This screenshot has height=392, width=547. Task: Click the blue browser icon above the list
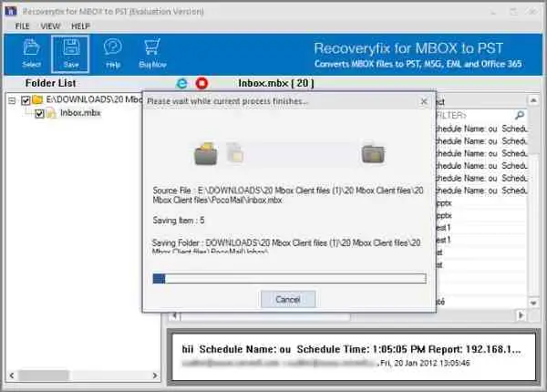[x=181, y=83]
